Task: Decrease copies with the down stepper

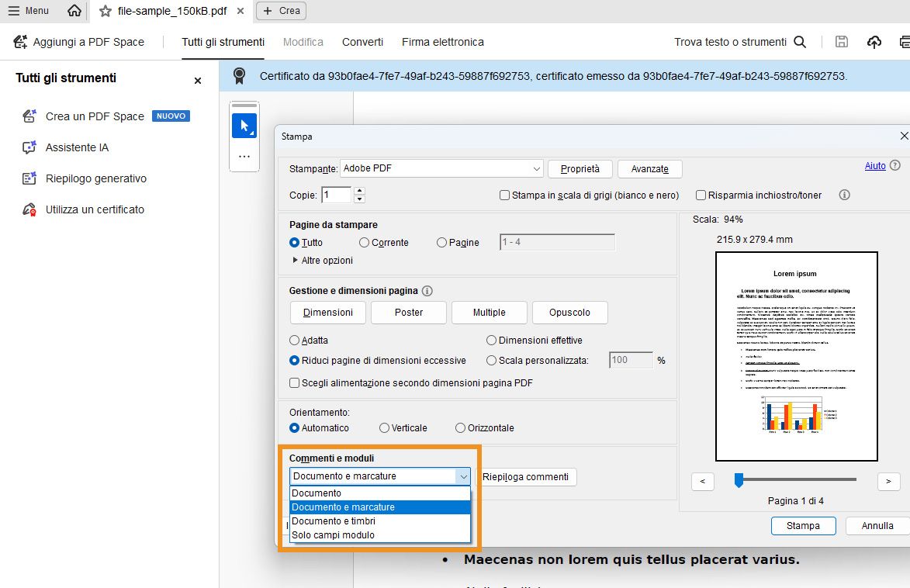Action: click(359, 199)
